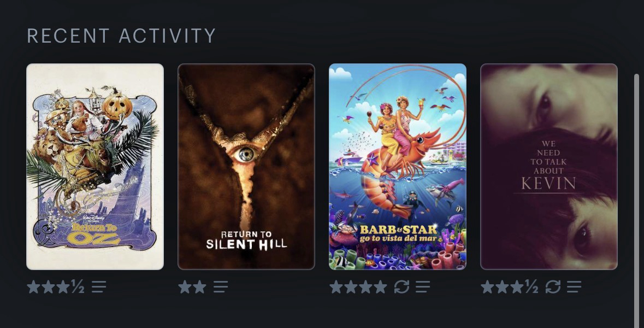The width and height of the screenshot is (644, 328).
Task: Open the Return to Silent Hill poster
Action: pos(246,167)
